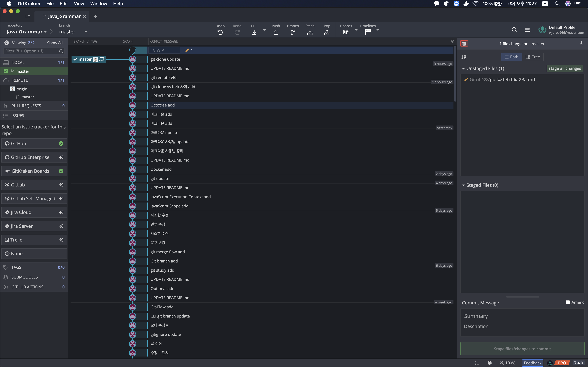Click Stage all changes button
Image resolution: width=588 pixels, height=367 pixels.
tap(564, 68)
